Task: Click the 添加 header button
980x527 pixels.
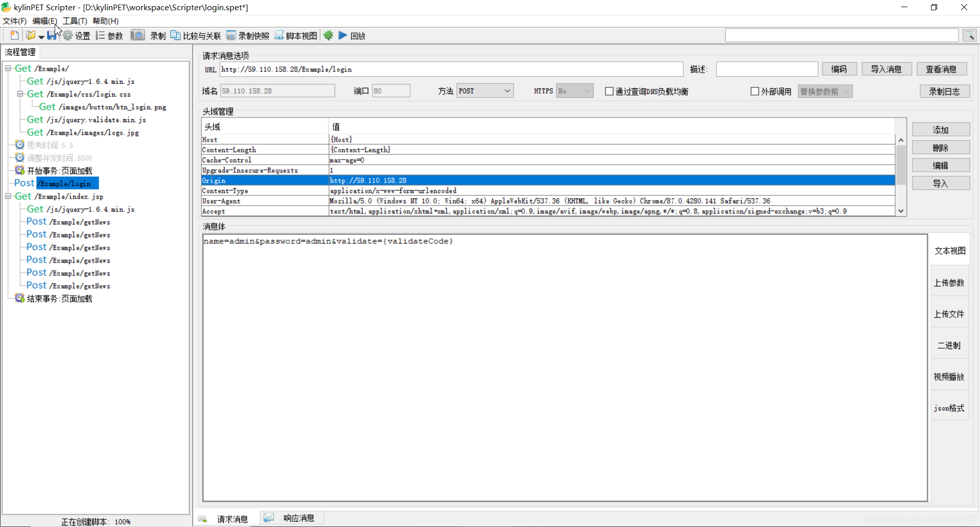Action: 941,130
